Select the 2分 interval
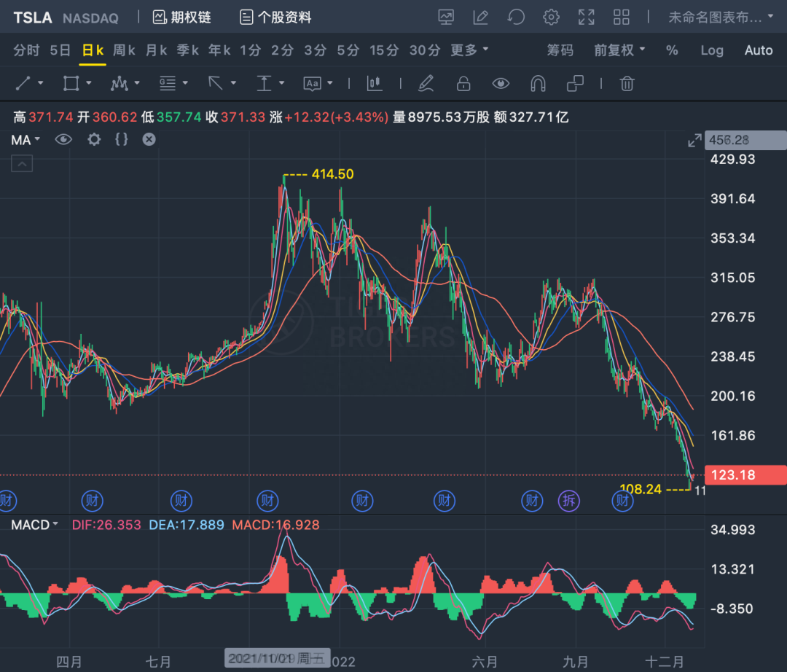The width and height of the screenshot is (787, 672). click(282, 50)
